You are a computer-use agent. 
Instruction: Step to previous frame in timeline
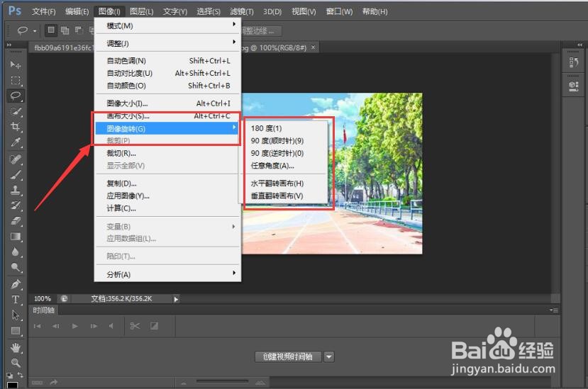pos(55,326)
